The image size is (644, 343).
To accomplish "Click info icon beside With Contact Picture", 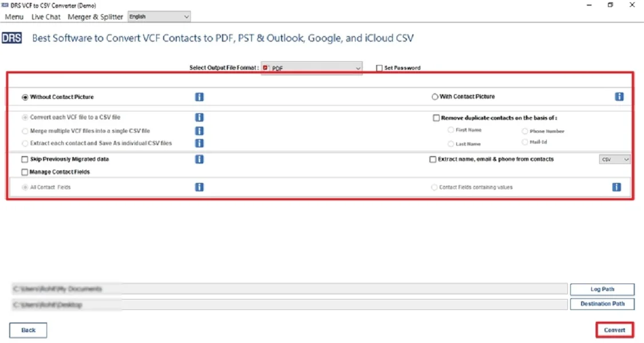I will click(x=619, y=97).
